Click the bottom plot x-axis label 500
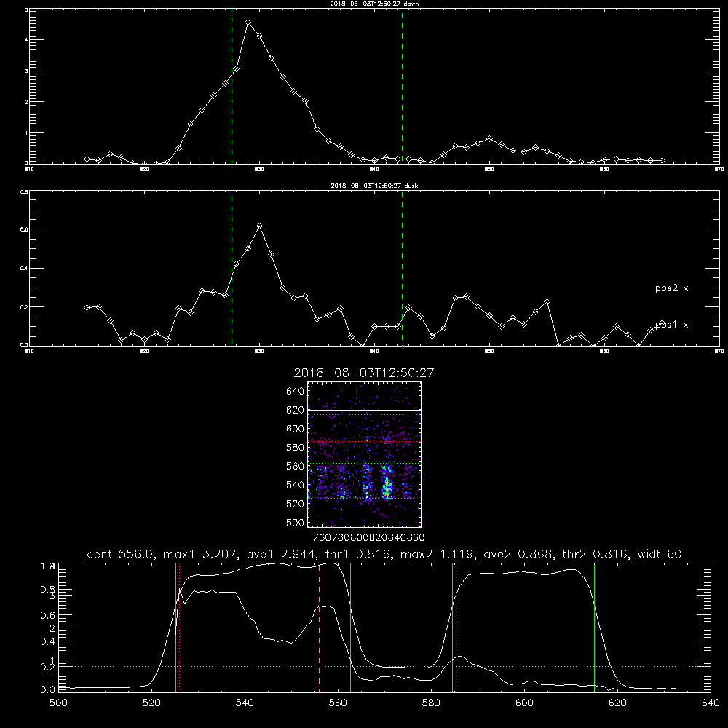Screen dimensions: 728x728 click(x=58, y=703)
